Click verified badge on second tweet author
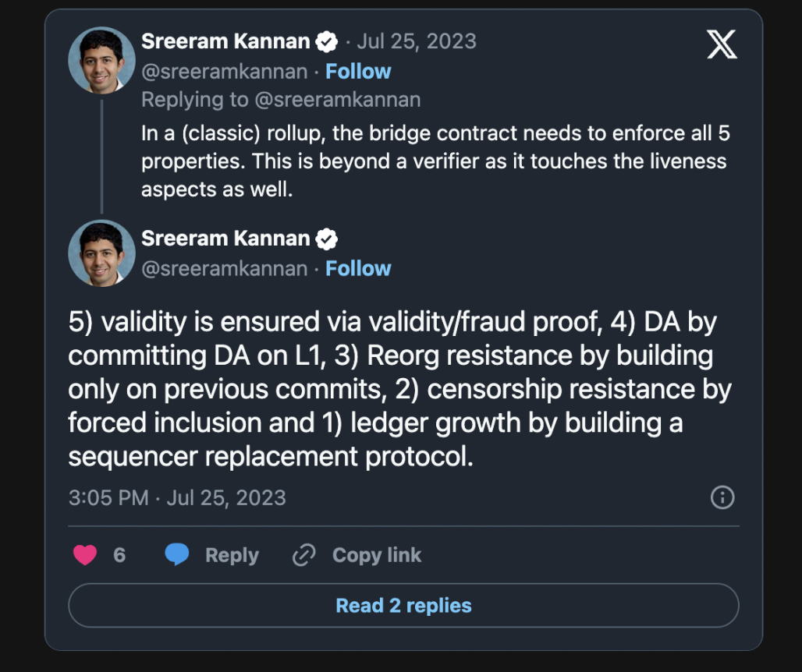 coord(326,239)
